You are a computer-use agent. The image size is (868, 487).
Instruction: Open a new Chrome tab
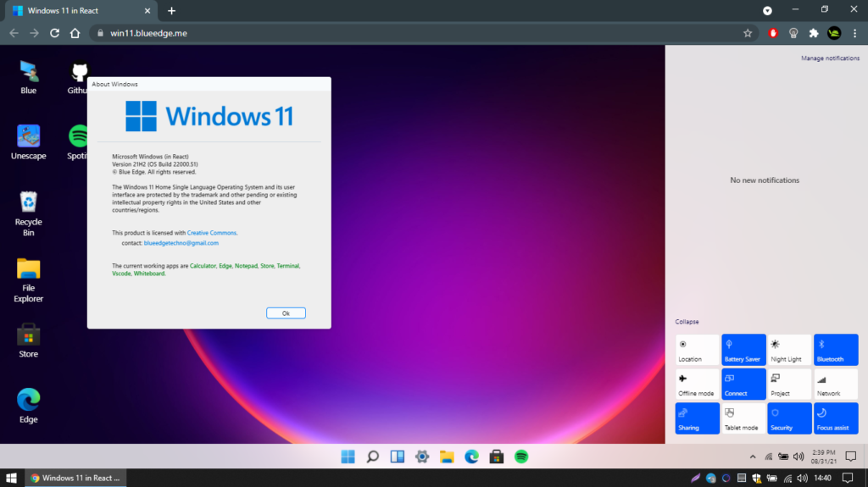tap(171, 10)
